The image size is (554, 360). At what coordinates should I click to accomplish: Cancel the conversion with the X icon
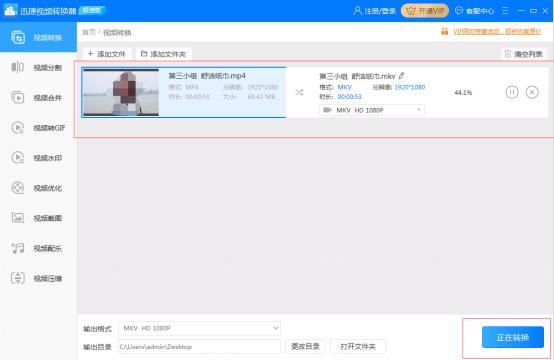(x=532, y=92)
